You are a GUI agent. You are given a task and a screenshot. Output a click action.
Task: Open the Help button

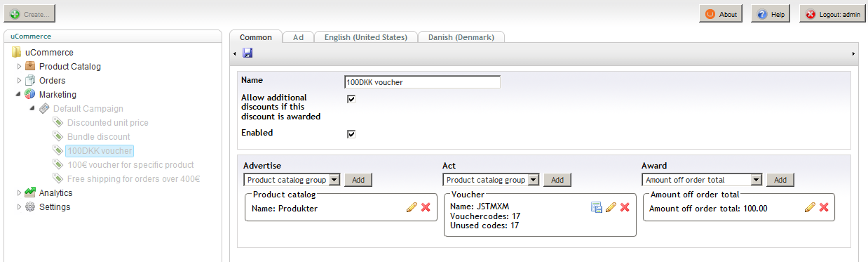pos(771,14)
